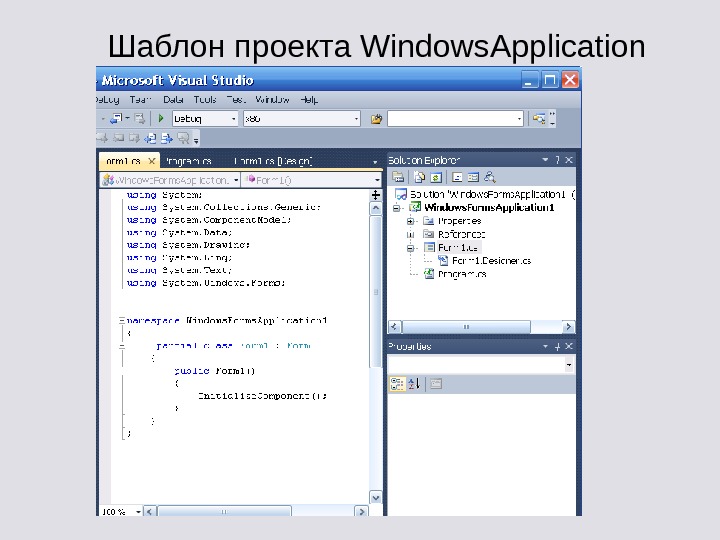Open the Team menu
Screen dimensions: 720x540
[140, 100]
